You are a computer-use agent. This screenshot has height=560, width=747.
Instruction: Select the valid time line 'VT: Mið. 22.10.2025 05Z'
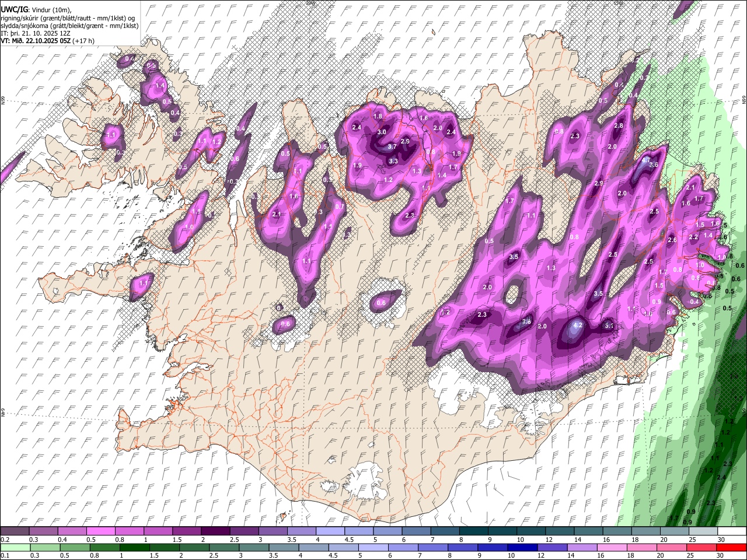(37, 41)
